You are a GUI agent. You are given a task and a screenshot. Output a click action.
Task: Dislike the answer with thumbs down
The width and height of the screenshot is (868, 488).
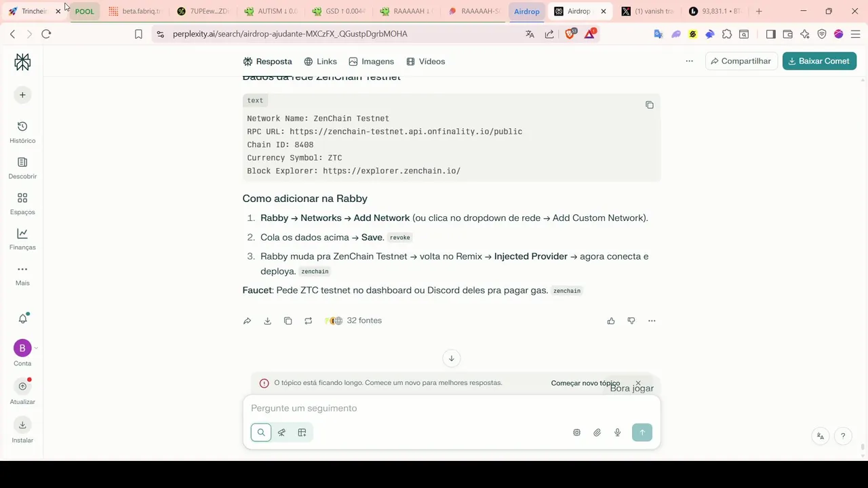pyautogui.click(x=631, y=321)
